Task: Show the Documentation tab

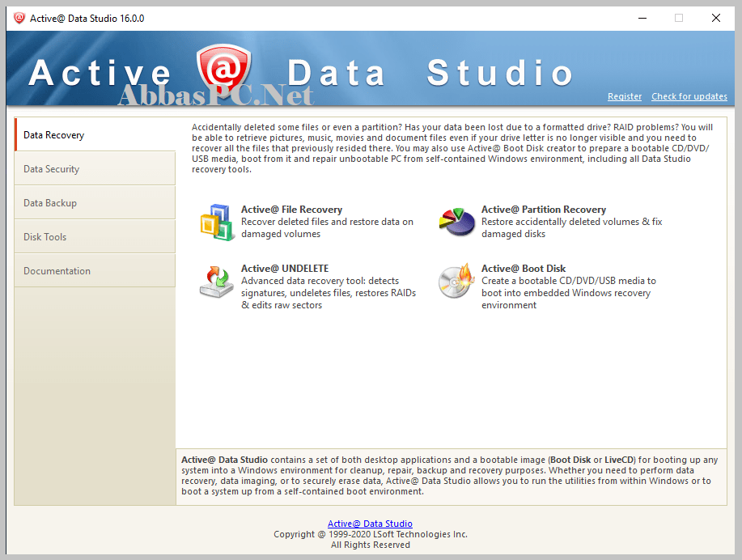Action: [x=95, y=271]
